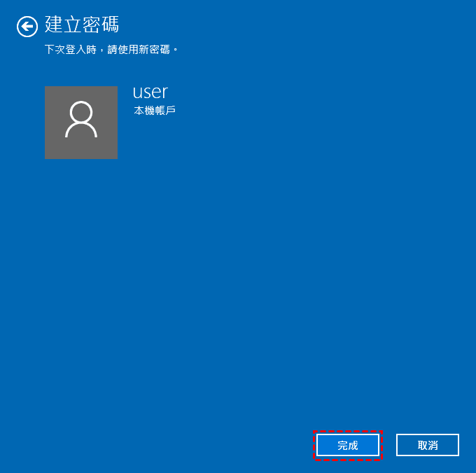This screenshot has height=473, width=476.
Task: Cancel password creation with 取消 button
Action: (x=428, y=445)
